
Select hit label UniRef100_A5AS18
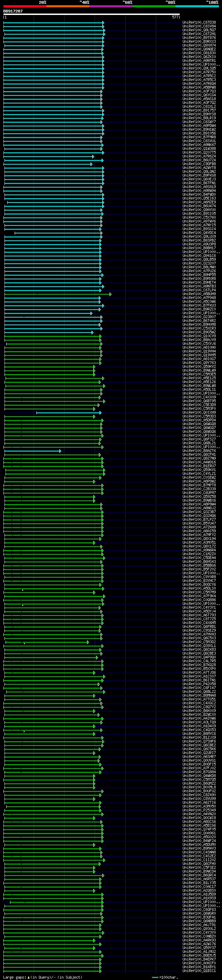pos(199,99)
